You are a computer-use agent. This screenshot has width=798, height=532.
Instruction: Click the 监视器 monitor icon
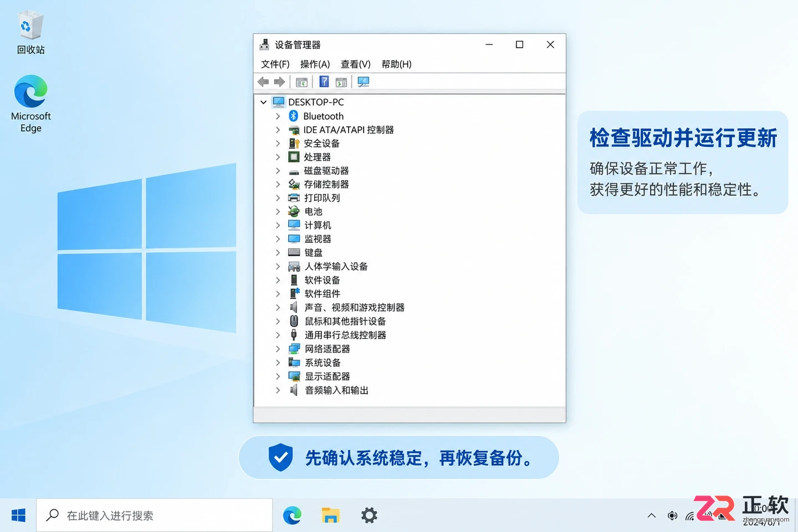point(294,239)
